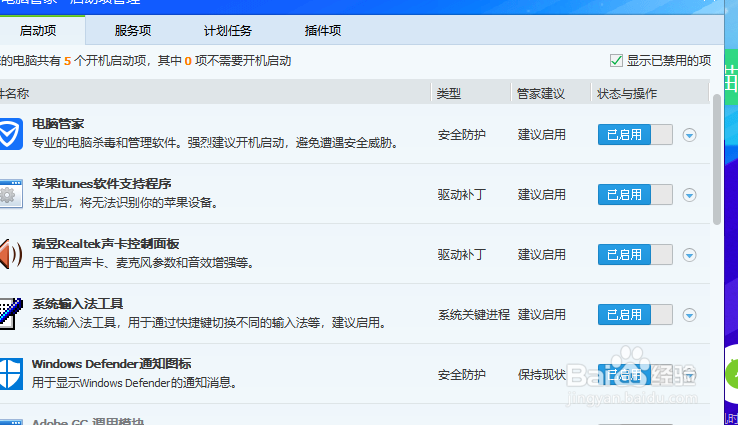The width and height of the screenshot is (738, 425).
Task: Uncheck the 显示已禁用的项 checkbox
Action: tap(616, 61)
